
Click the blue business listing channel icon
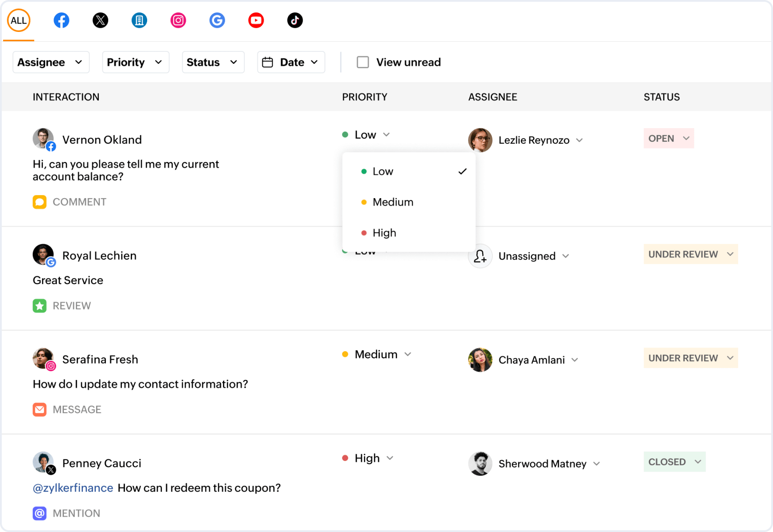coord(139,20)
